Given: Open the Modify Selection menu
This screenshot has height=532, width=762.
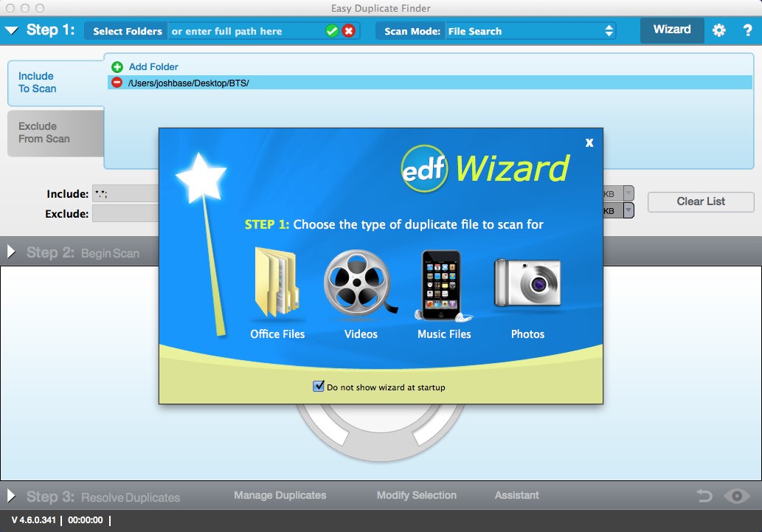Looking at the screenshot, I should 417,495.
